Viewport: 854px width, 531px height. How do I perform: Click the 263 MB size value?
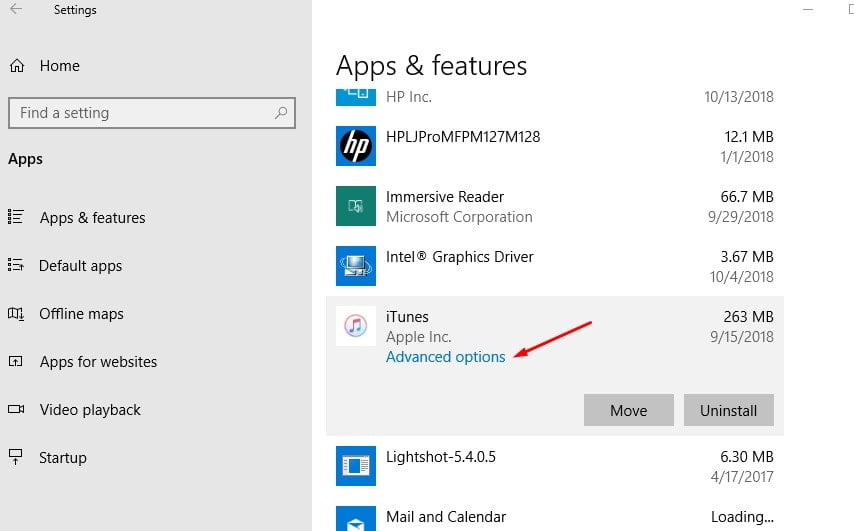pyautogui.click(x=749, y=316)
